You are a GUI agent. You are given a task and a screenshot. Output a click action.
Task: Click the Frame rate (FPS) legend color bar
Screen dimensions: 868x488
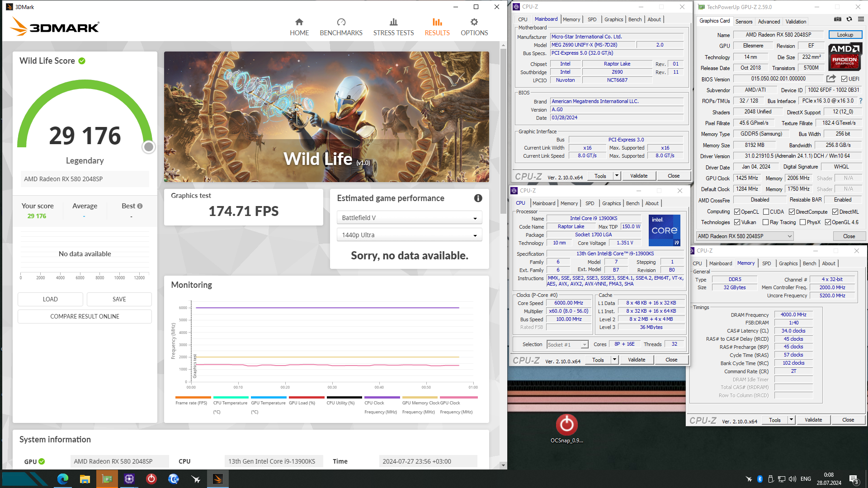[x=193, y=398]
